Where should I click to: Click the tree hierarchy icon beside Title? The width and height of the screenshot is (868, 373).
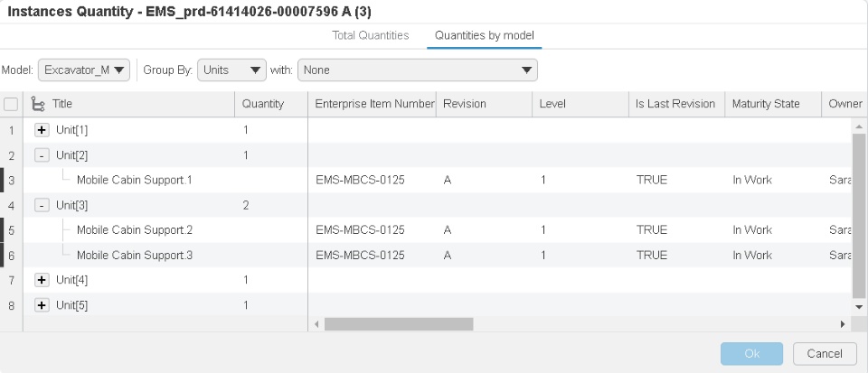click(38, 104)
